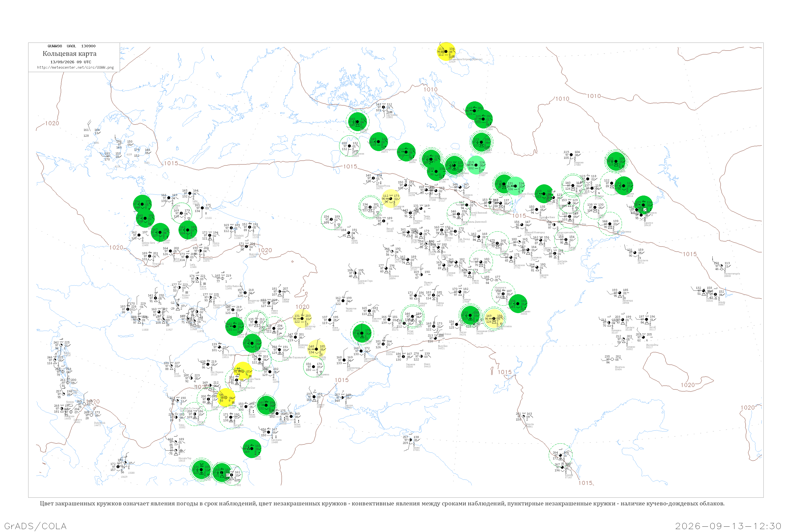
Task: Click the Киев 33345 station symbol
Action: tap(330, 320)
